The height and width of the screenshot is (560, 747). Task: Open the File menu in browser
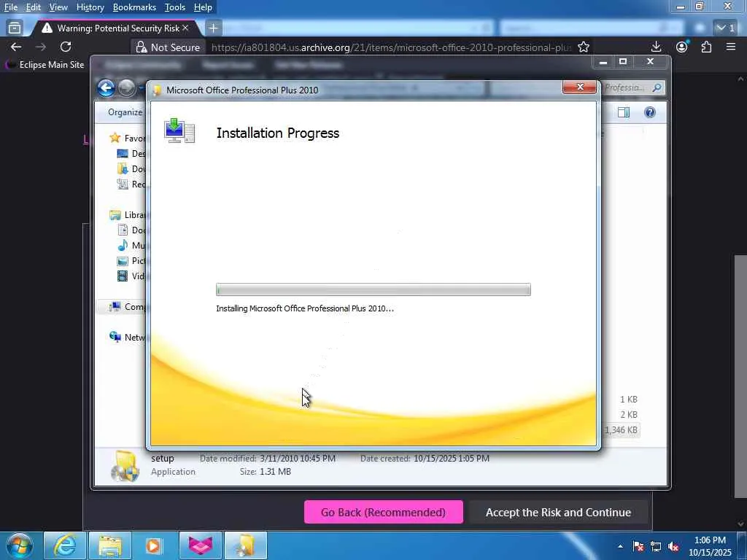[10, 7]
